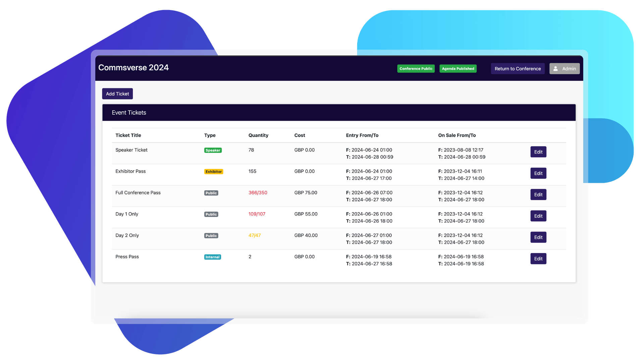
Task: Click the GBP 55.00 cost
Action: pyautogui.click(x=306, y=214)
